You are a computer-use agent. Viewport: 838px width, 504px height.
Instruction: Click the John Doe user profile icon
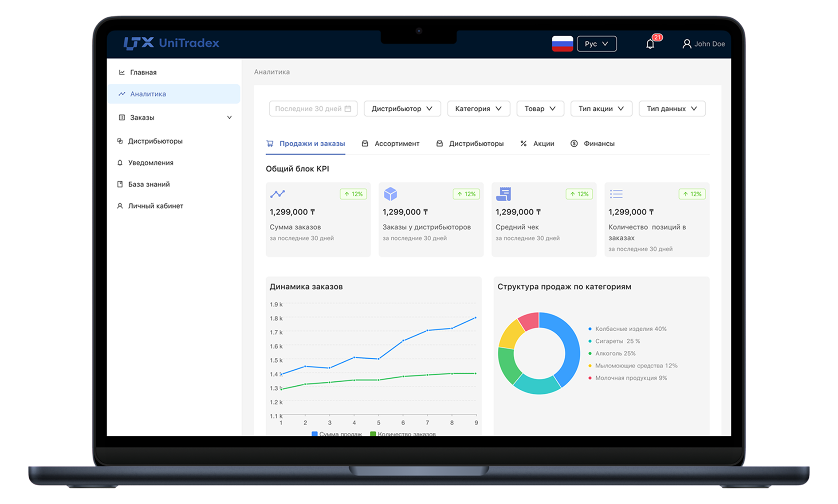(x=687, y=44)
